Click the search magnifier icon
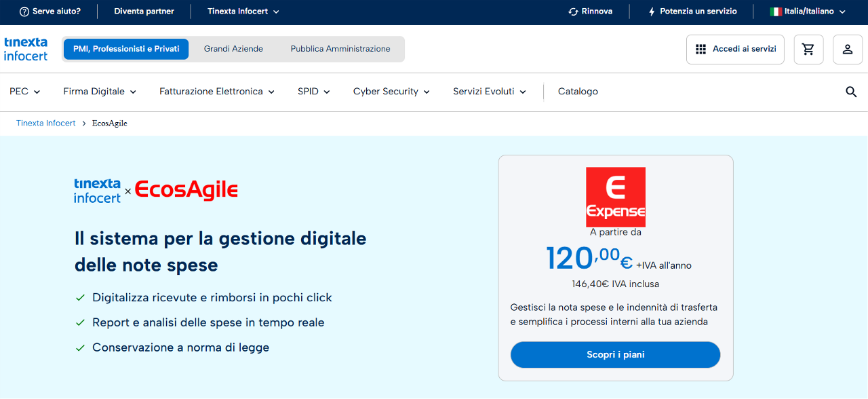 click(x=851, y=92)
